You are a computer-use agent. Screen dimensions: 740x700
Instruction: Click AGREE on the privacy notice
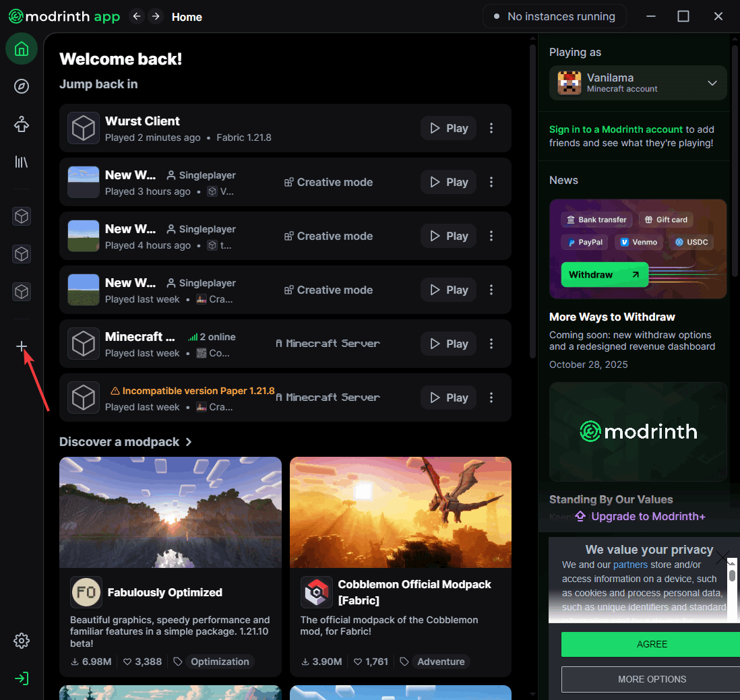[x=650, y=644]
